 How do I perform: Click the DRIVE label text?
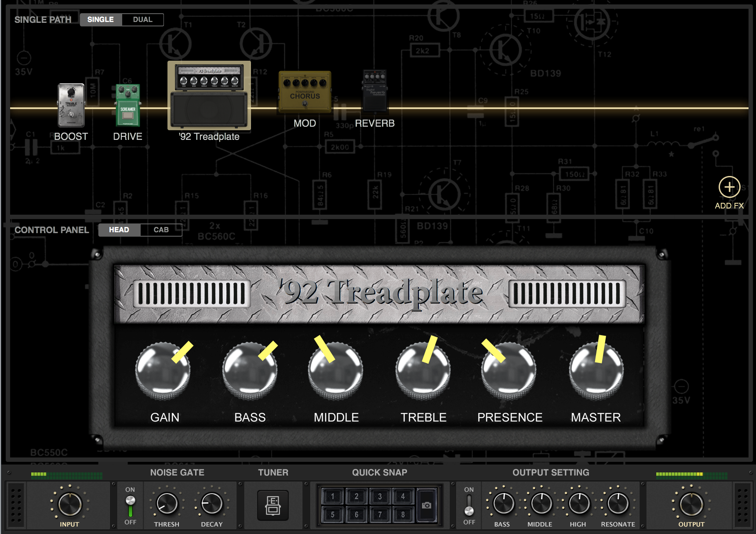pyautogui.click(x=128, y=136)
